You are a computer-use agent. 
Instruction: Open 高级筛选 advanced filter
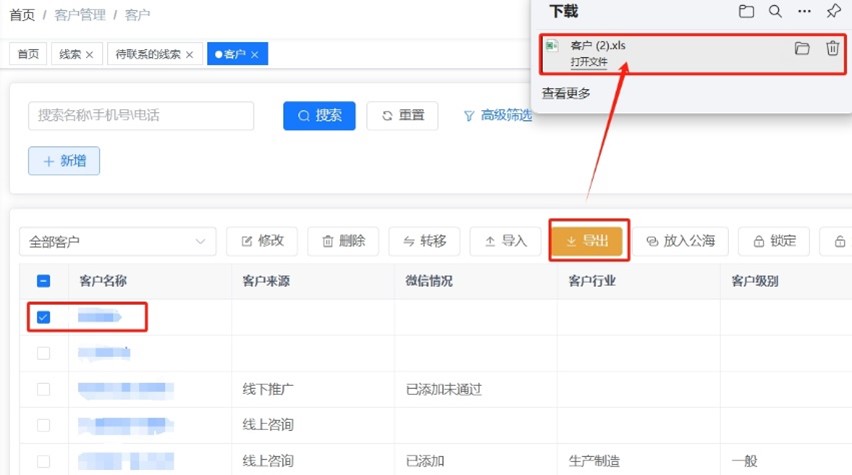click(497, 116)
